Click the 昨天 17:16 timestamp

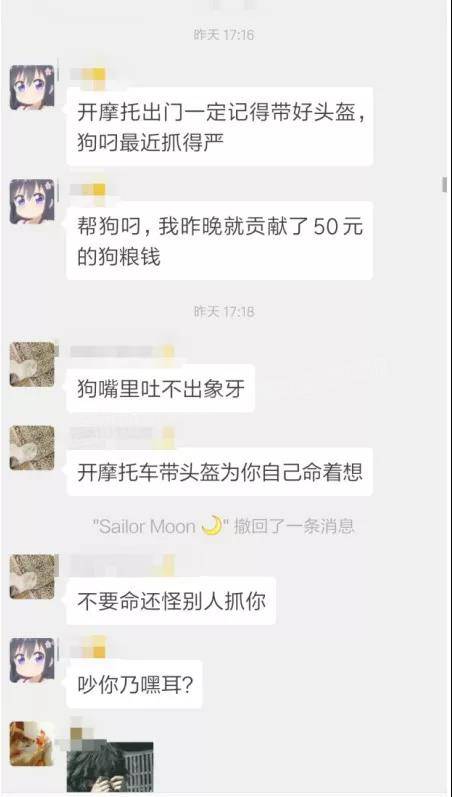click(224, 35)
